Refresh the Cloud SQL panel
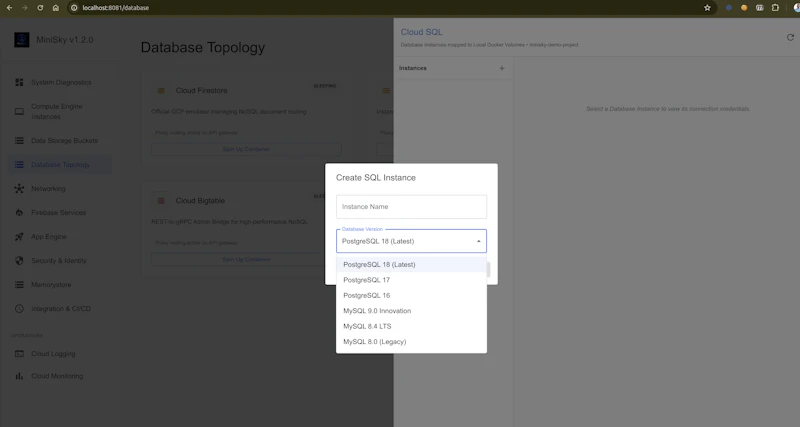Screen dimensions: 800x427 click(790, 37)
